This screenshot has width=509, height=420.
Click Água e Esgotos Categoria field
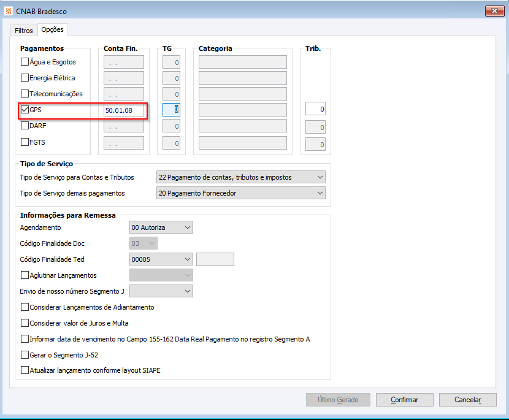pos(243,62)
